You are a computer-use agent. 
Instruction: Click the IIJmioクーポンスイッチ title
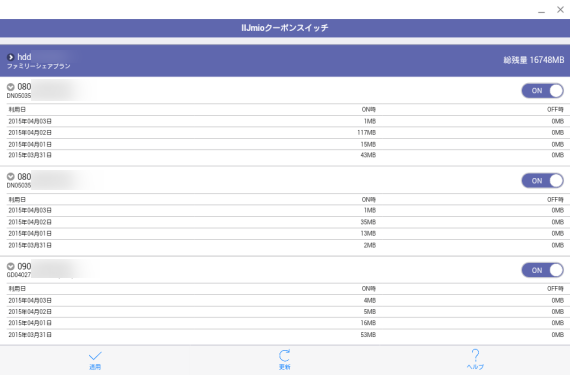pos(285,28)
